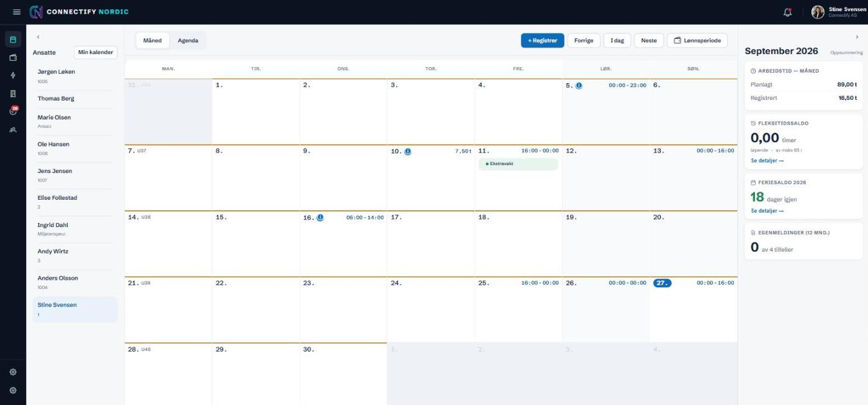The width and height of the screenshot is (868, 405).
Task: Open the upper gear icon at the sidebar bottom
Action: (x=13, y=372)
